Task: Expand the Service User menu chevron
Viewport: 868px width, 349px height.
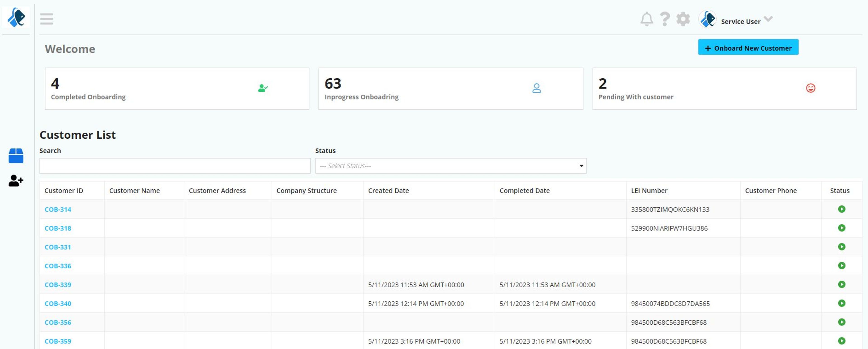Action: point(768,19)
